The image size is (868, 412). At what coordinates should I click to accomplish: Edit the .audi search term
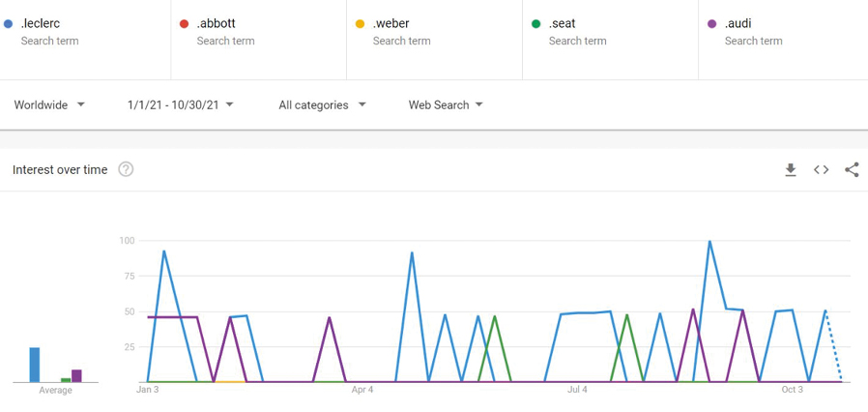[x=738, y=24]
